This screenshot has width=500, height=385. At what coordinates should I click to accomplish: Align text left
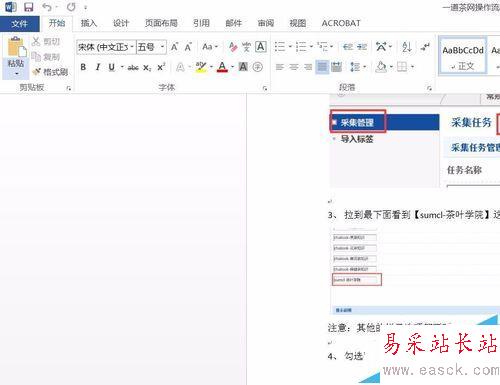click(280, 67)
